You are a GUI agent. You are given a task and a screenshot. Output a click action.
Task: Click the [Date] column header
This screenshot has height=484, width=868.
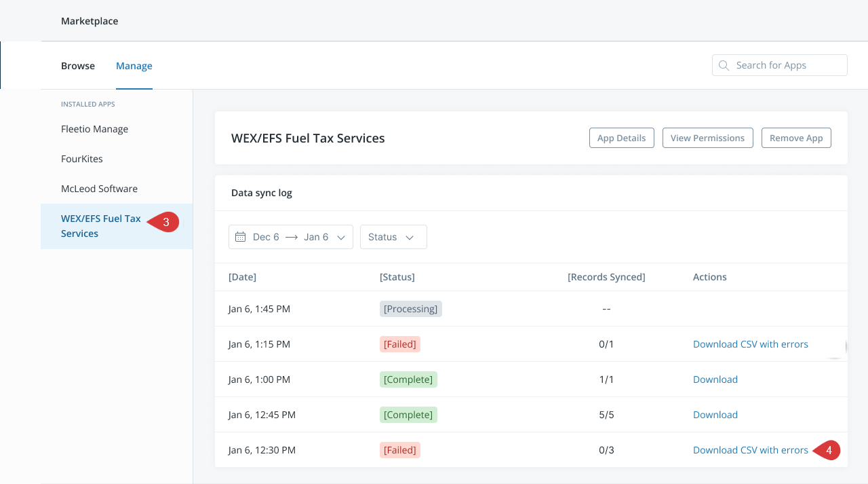[242, 277]
